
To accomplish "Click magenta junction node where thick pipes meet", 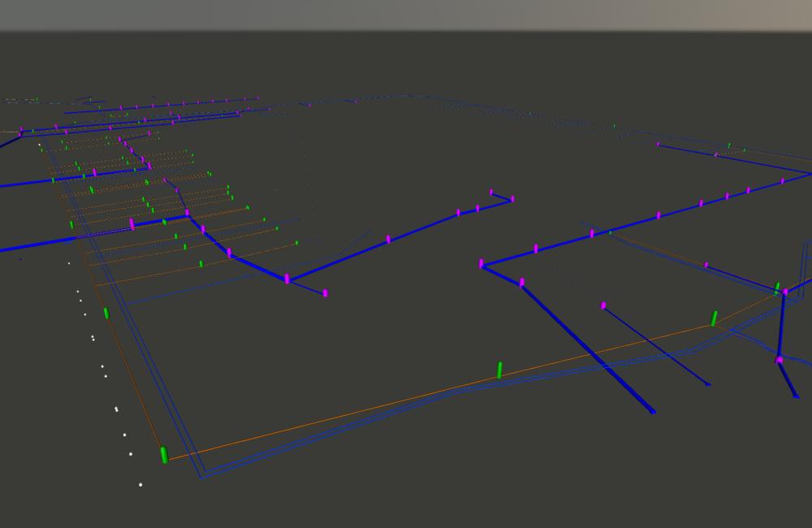I will pyautogui.click(x=287, y=279).
